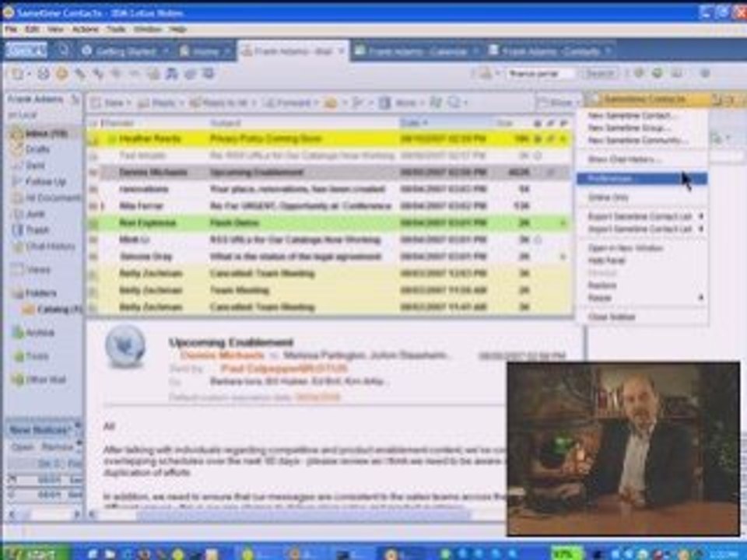The width and height of the screenshot is (747, 560).
Task: Click the blue people toolbar icon
Action: tap(171, 74)
